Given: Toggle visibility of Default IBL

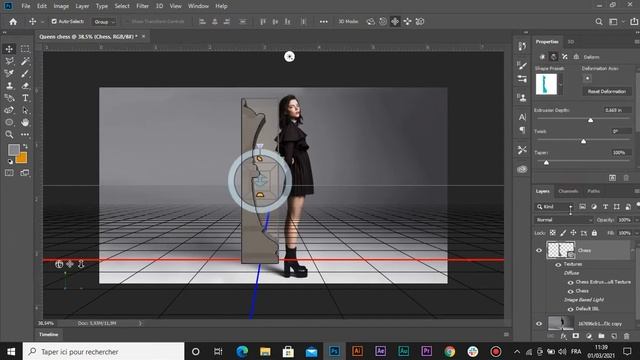Looking at the screenshot, I should click(571, 309).
